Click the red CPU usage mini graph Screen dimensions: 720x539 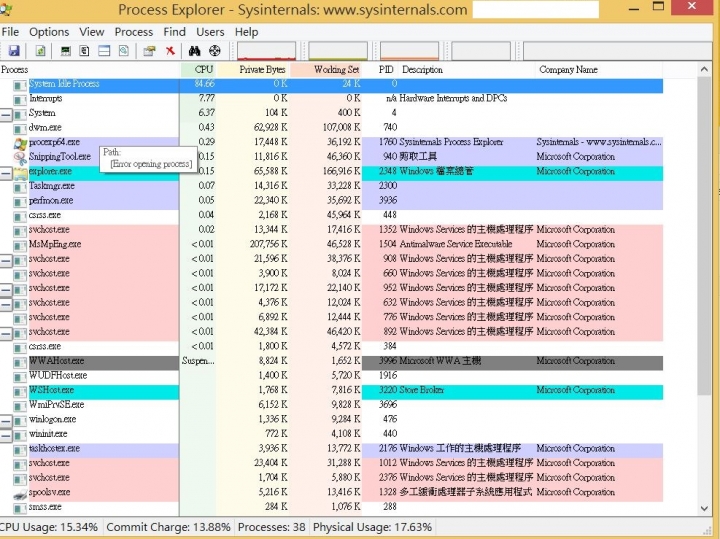266,51
